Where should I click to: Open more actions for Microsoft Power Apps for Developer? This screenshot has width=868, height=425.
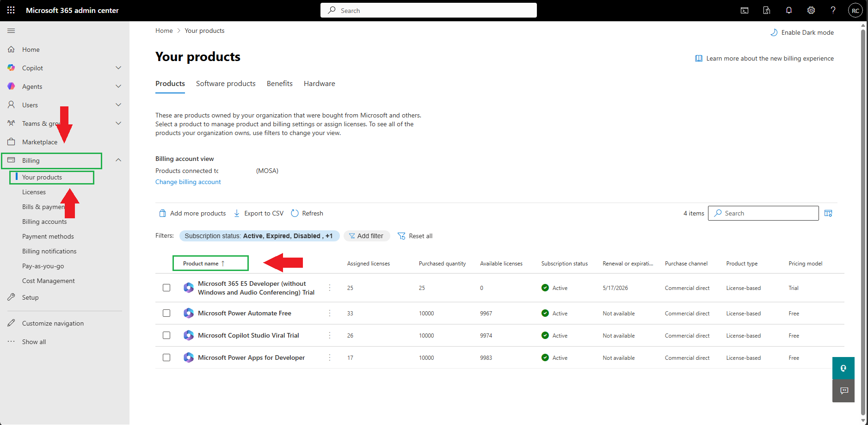[x=330, y=357]
